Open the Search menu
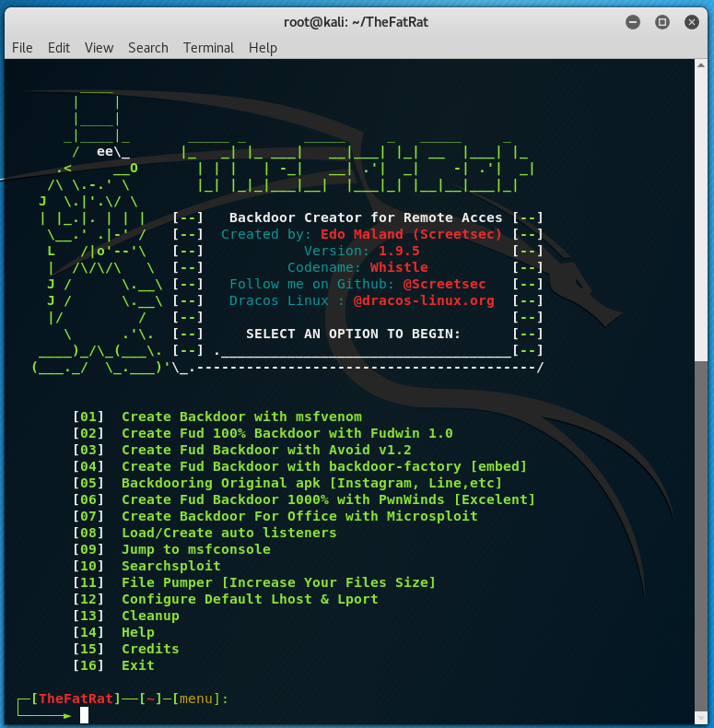The image size is (714, 728). click(x=147, y=48)
